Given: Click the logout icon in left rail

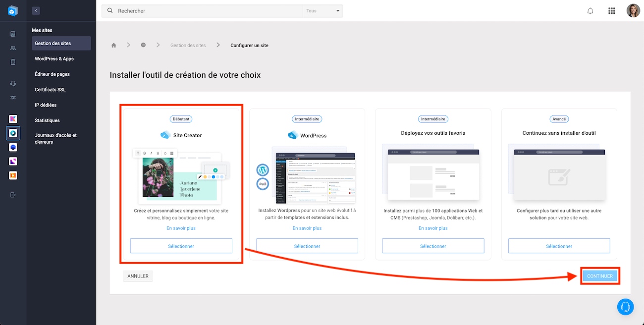Looking at the screenshot, I should [13, 195].
